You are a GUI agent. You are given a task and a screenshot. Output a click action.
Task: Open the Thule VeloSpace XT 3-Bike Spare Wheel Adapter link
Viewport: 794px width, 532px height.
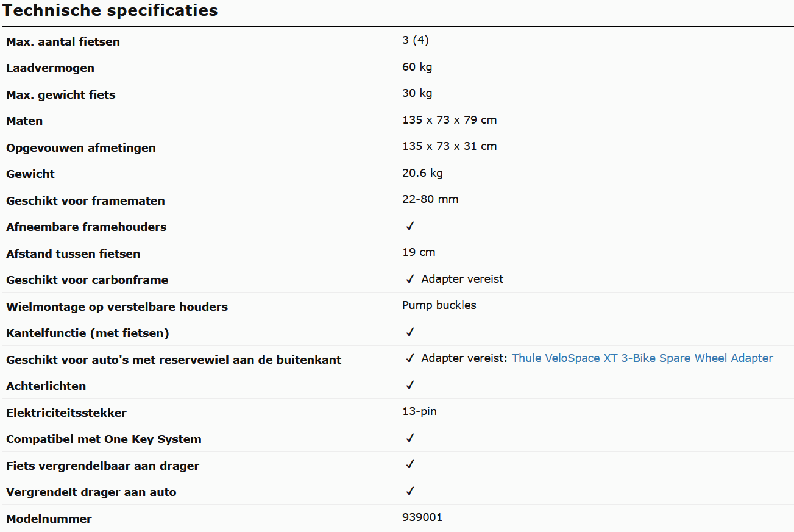click(642, 358)
